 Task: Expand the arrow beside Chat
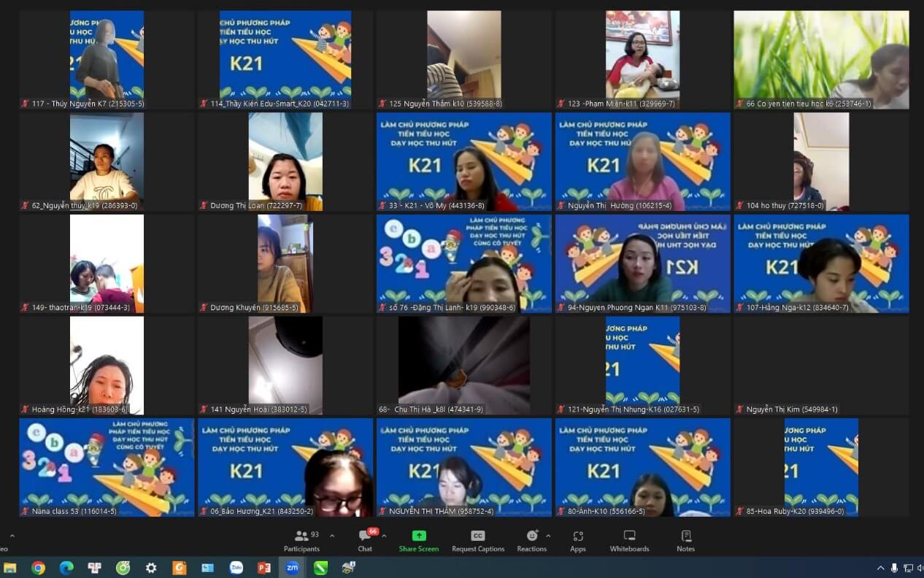coord(384,536)
